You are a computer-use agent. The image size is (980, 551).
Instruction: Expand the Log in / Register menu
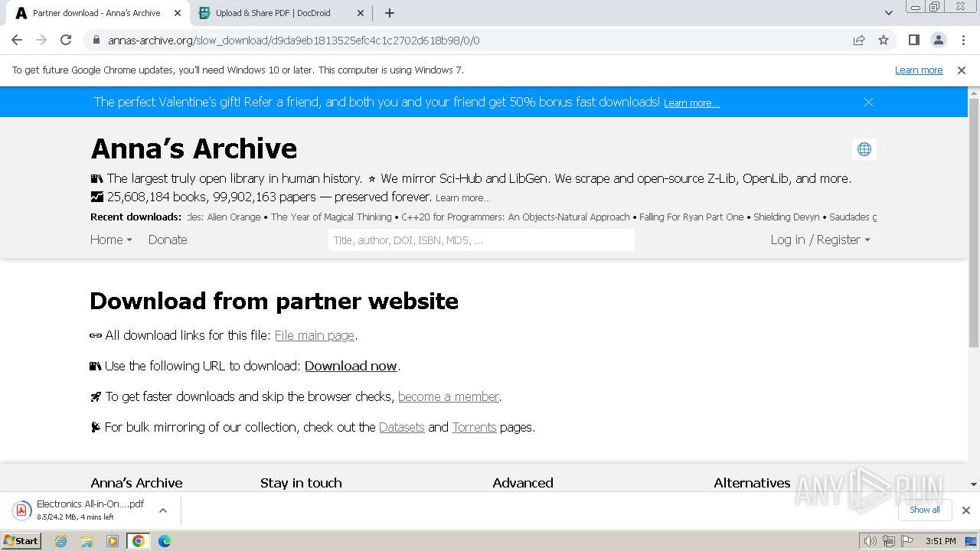click(820, 240)
